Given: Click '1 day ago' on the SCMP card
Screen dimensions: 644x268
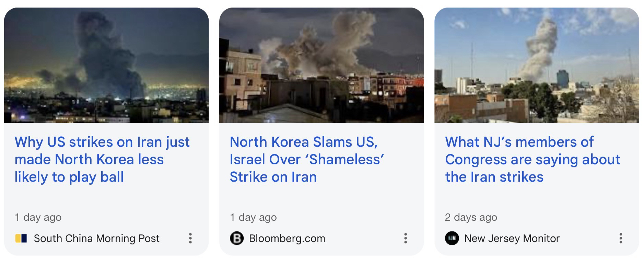Looking at the screenshot, I should coord(38,217).
